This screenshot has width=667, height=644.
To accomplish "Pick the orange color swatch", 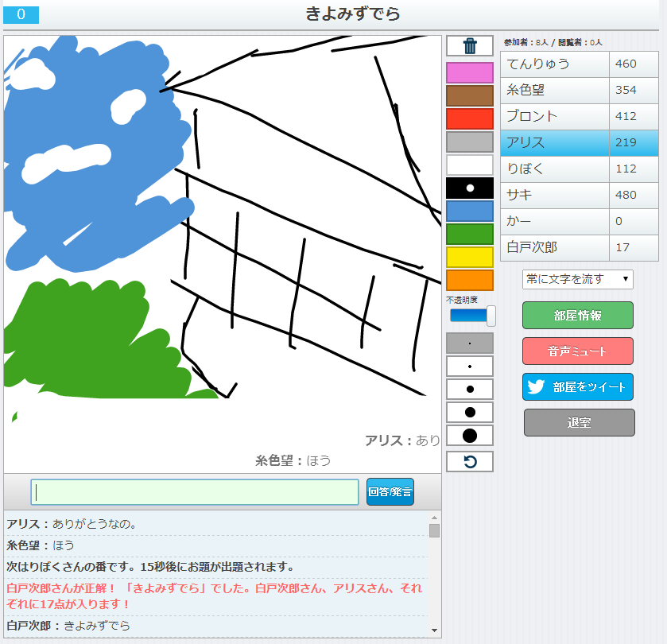I will click(x=470, y=280).
